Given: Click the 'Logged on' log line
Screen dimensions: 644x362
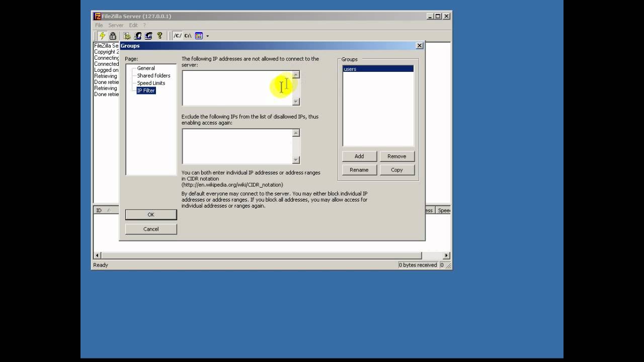Looking at the screenshot, I should click(x=106, y=70).
